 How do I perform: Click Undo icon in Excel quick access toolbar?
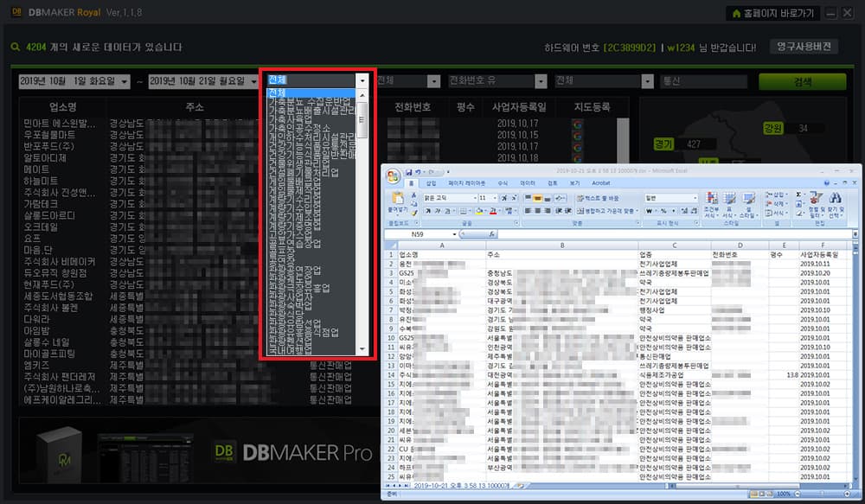click(418, 172)
